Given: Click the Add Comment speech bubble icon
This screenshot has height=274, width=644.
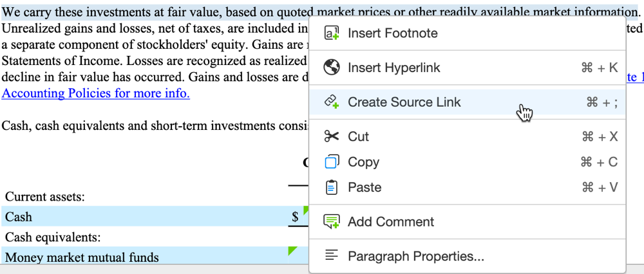Looking at the screenshot, I should (x=332, y=222).
